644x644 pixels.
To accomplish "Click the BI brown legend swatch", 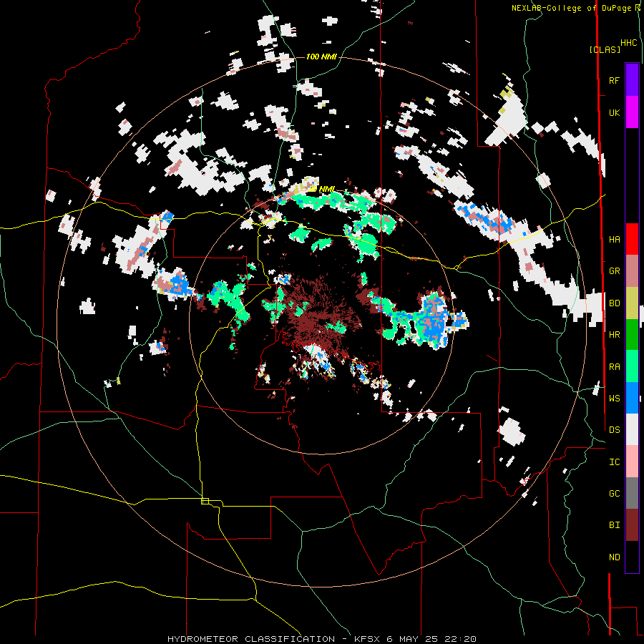I will pyautogui.click(x=632, y=525).
